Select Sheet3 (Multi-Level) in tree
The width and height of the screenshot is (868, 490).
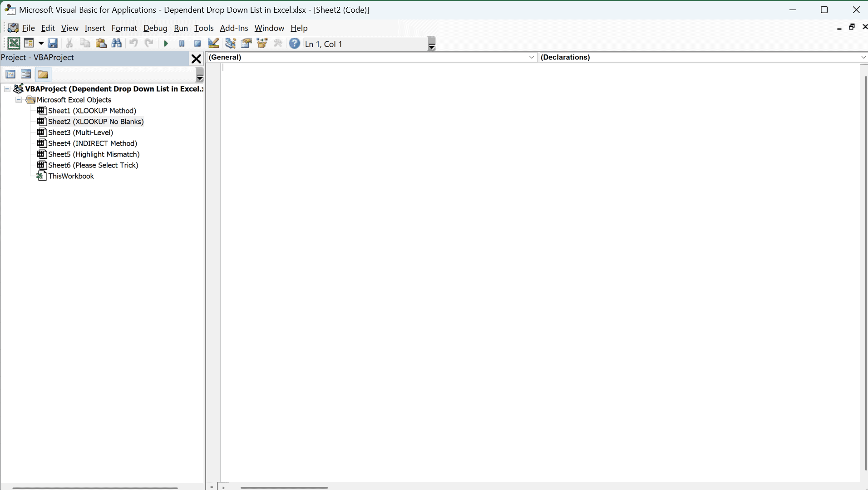tap(81, 132)
